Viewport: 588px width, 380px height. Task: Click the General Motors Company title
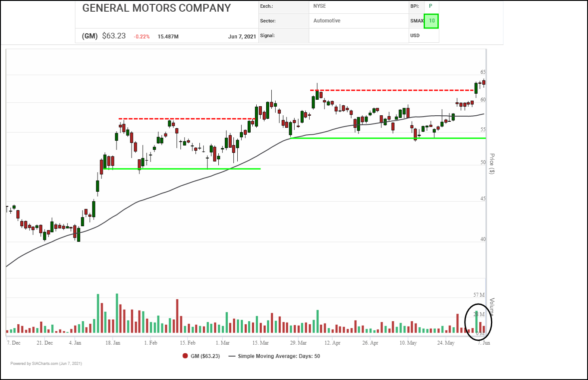click(157, 8)
